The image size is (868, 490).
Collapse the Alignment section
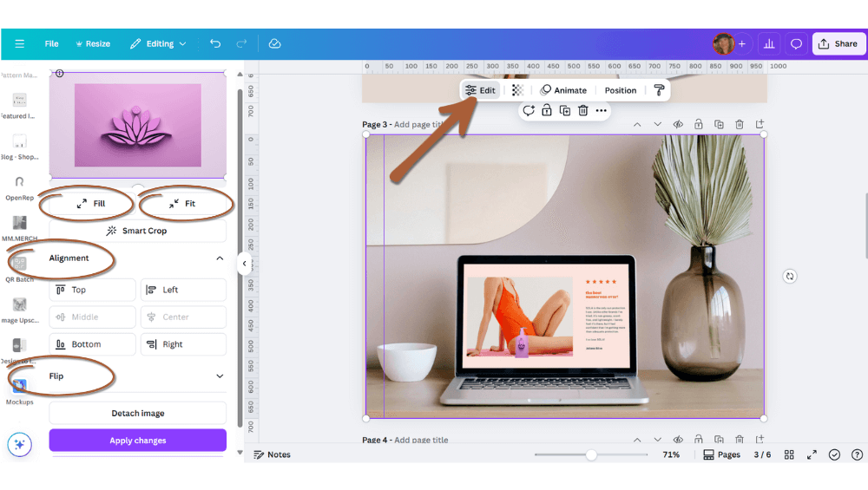click(220, 258)
